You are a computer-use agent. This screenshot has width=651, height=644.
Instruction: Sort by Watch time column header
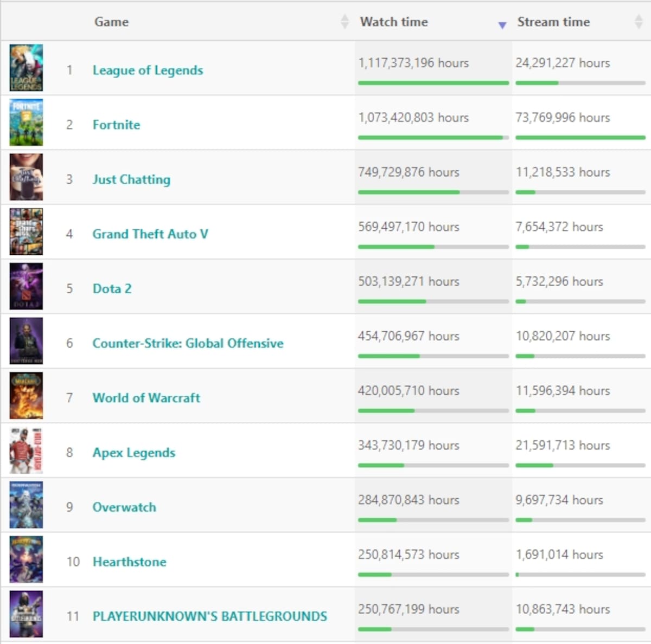[x=394, y=22]
